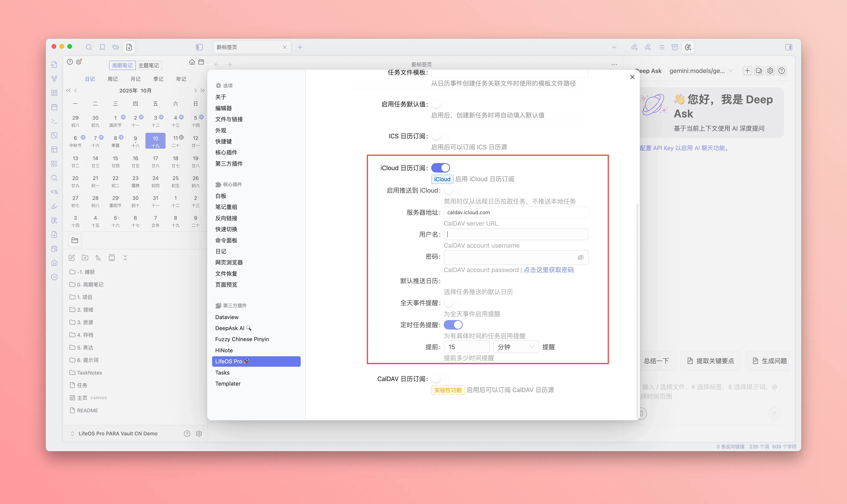Image resolution: width=847 pixels, height=504 pixels.
Task: Open the 分钟 time unit dropdown
Action: click(516, 347)
